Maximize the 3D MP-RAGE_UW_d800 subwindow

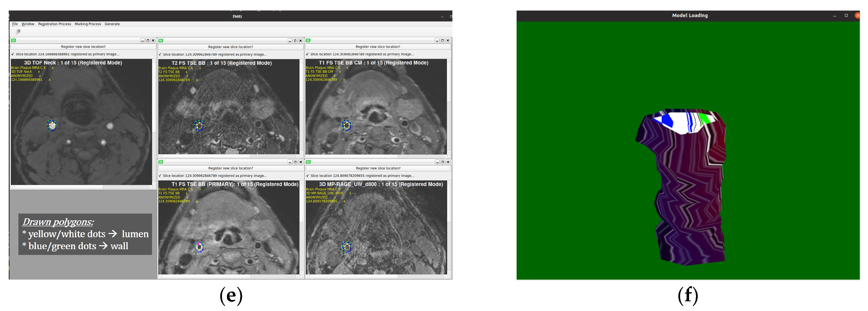pos(443,162)
